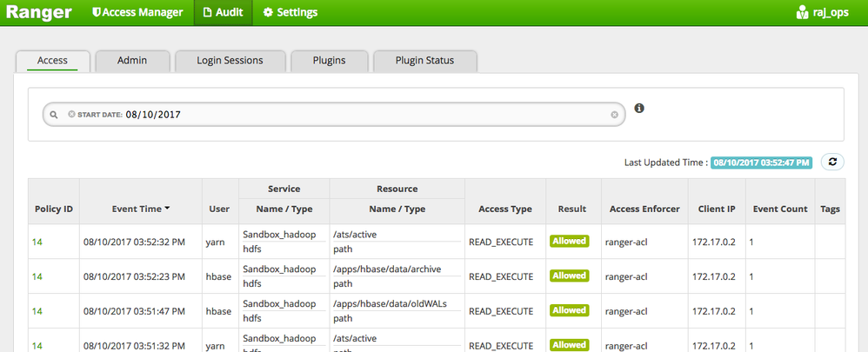Click the start date value 08/10/2017

tap(153, 115)
